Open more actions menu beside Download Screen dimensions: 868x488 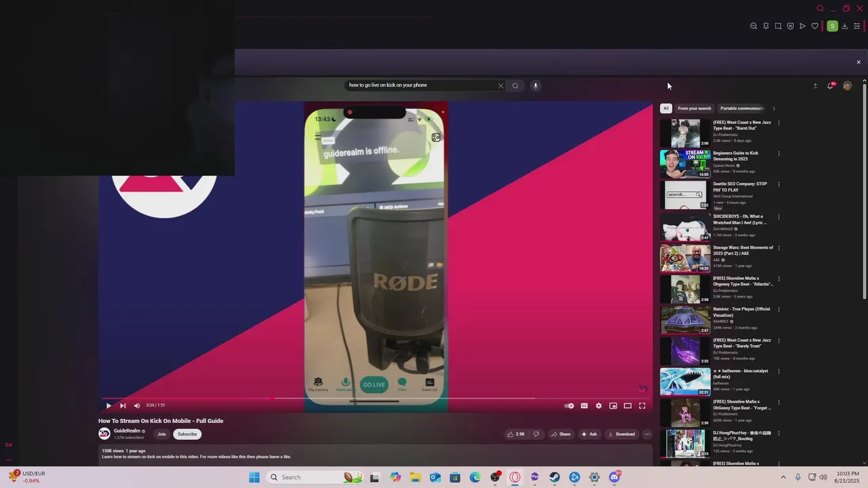coord(647,434)
